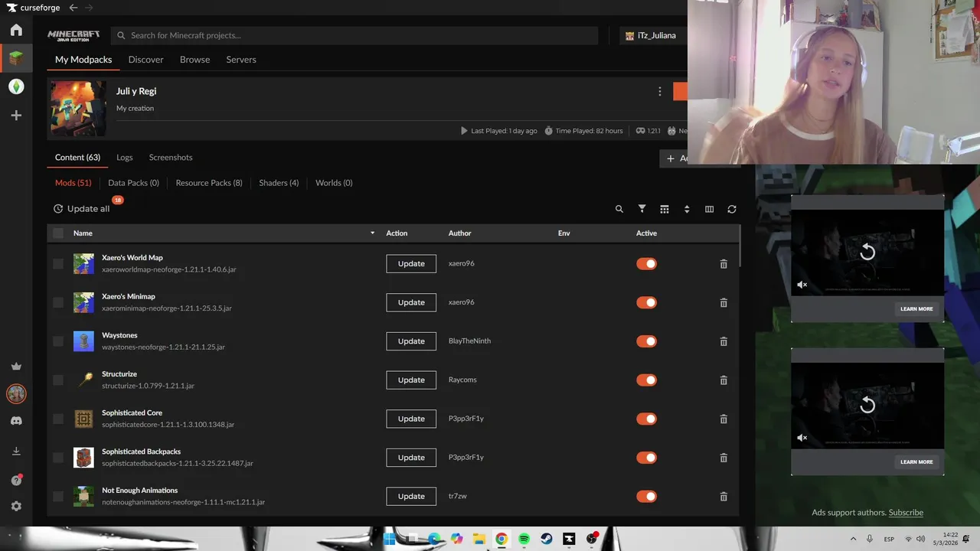Viewport: 980px width, 551px height.
Task: Check the select-all checkbox in header
Action: [58, 233]
